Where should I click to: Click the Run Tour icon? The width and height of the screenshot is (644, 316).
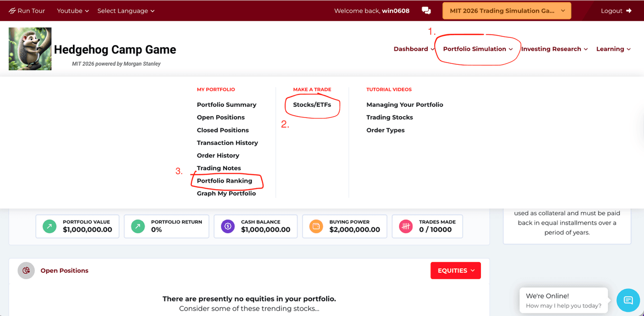(x=12, y=11)
